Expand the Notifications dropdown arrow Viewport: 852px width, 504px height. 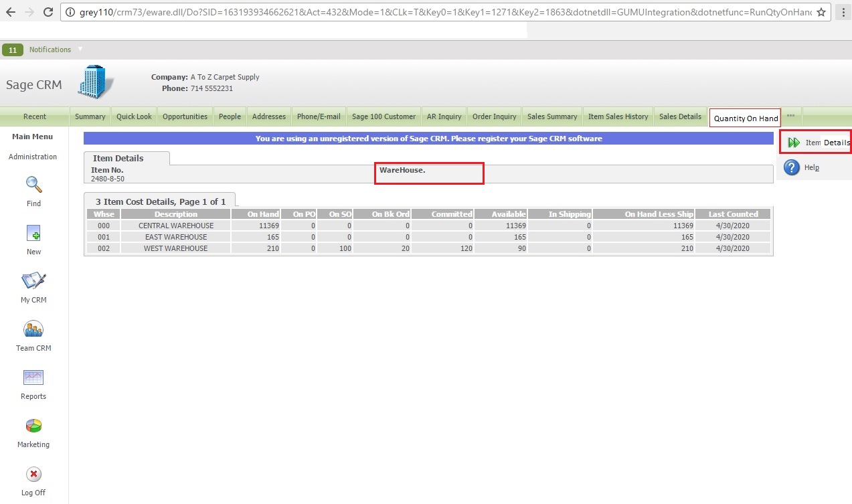(80, 49)
